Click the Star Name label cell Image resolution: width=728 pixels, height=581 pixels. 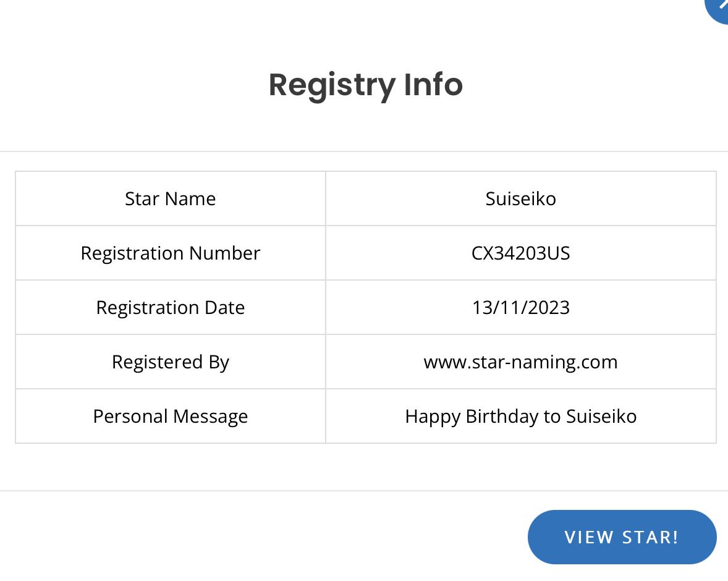(x=171, y=199)
